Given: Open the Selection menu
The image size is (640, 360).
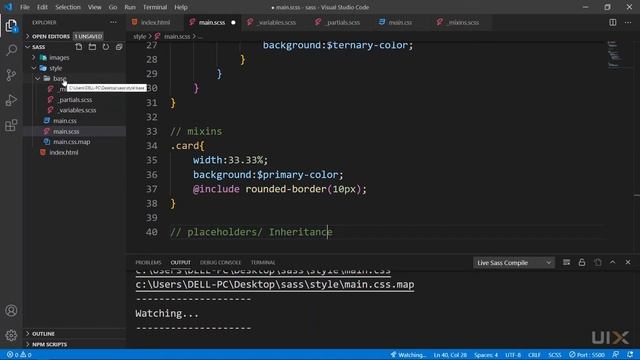Looking at the screenshot, I should [x=68, y=7].
